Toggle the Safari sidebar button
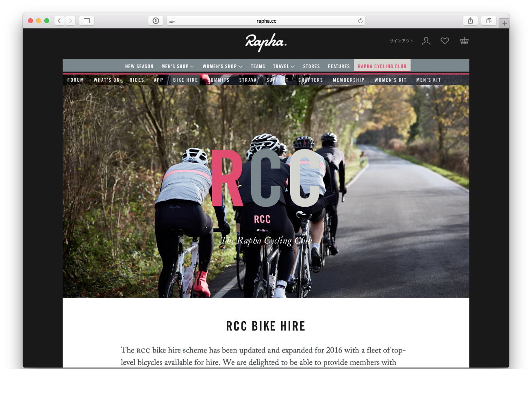Viewport: 532px width, 400px height. (x=87, y=21)
